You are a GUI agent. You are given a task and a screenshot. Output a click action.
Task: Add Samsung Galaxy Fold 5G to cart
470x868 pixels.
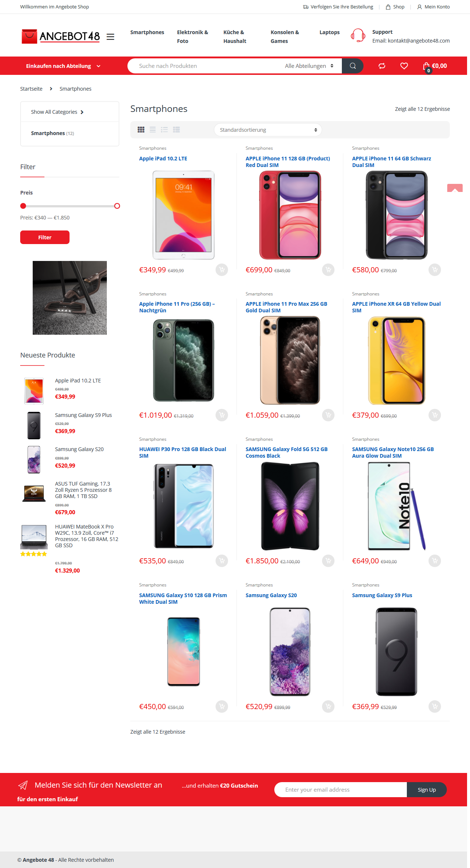click(328, 561)
